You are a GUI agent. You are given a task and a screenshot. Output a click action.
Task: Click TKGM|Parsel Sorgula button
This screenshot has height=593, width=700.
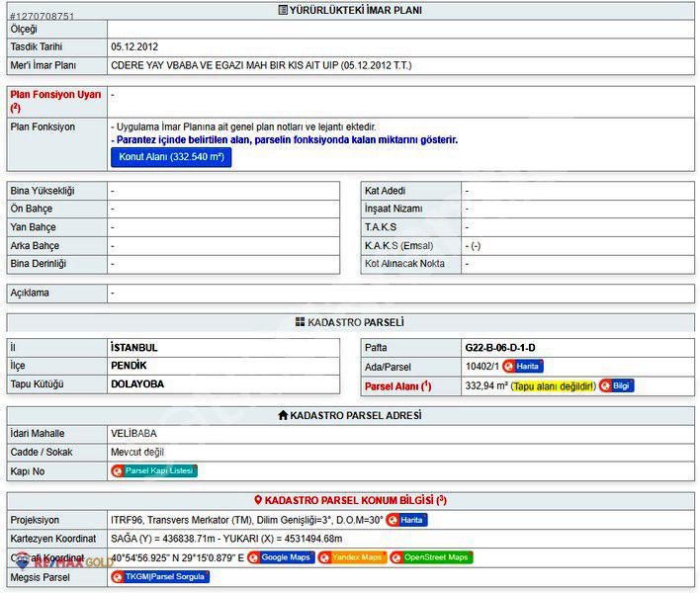click(159, 576)
